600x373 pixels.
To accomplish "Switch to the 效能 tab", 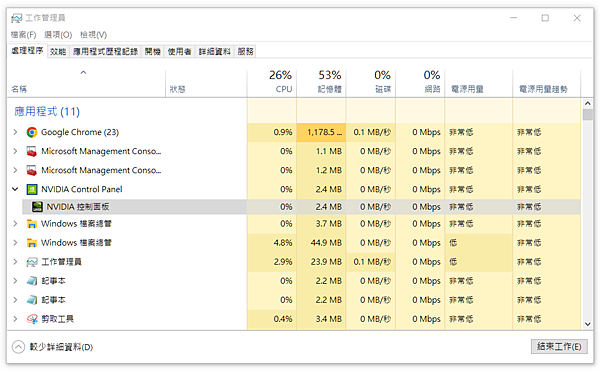I will pos(58,52).
